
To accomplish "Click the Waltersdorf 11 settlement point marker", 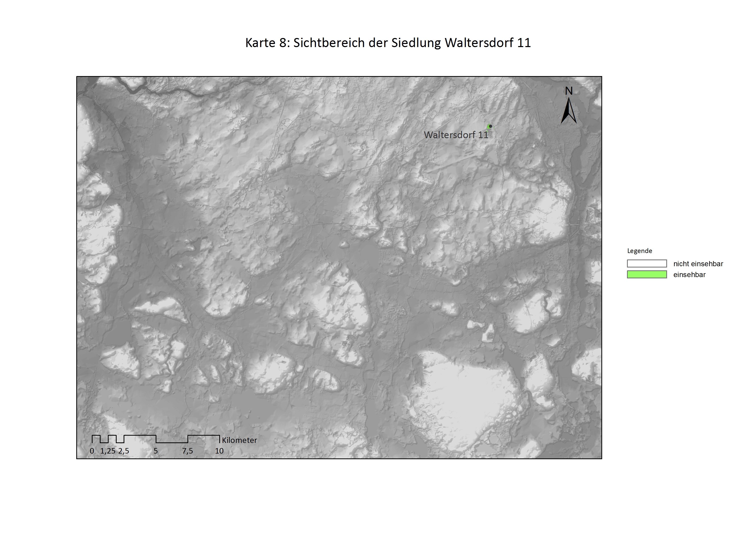I will (490, 126).
